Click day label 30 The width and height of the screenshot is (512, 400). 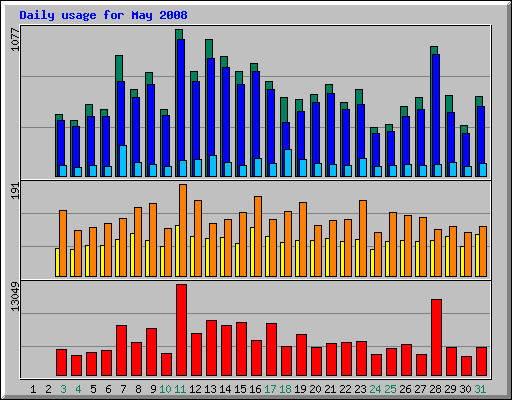click(465, 389)
